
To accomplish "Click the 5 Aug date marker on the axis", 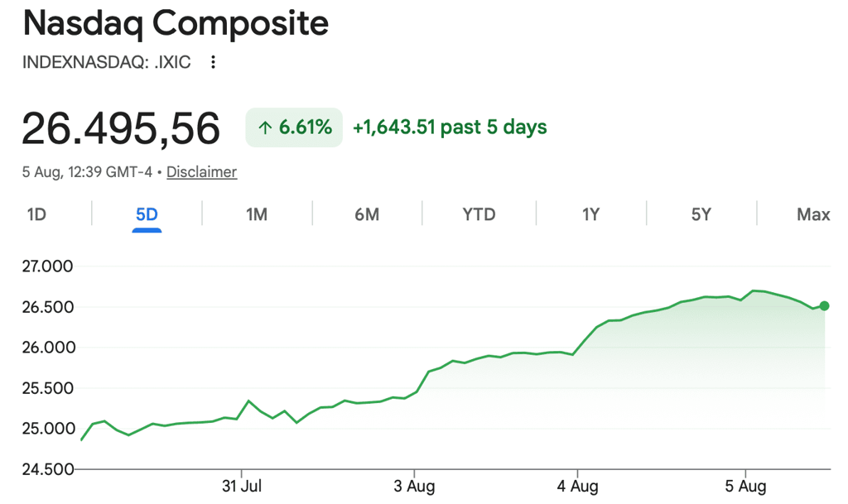I will tap(745, 486).
